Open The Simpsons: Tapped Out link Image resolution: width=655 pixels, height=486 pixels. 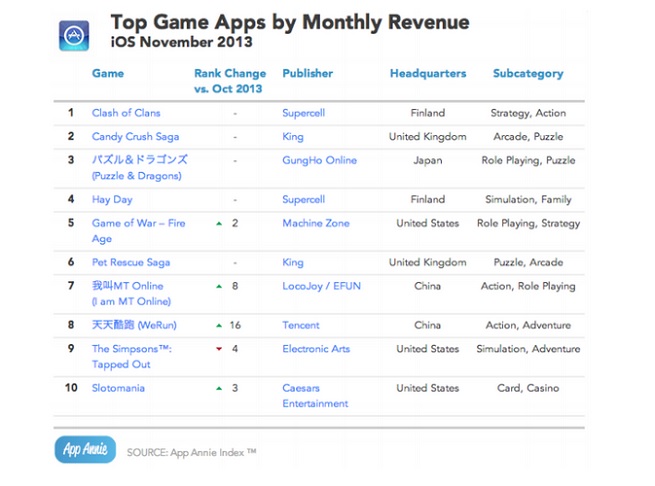[x=132, y=356]
